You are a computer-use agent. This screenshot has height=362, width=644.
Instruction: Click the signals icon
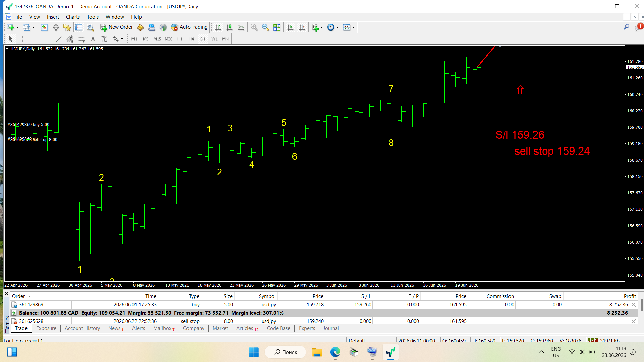point(163,27)
